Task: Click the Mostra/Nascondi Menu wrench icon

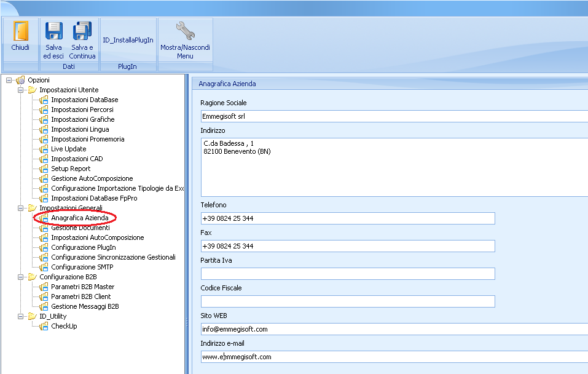Action: coord(186,30)
